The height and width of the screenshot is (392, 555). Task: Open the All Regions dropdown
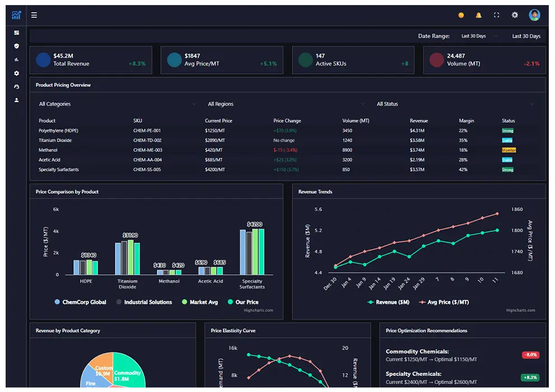(283, 104)
